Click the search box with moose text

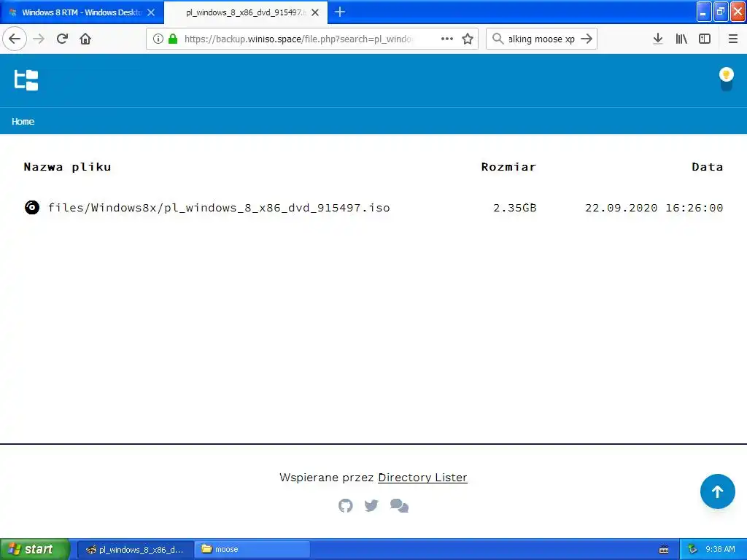(x=541, y=39)
